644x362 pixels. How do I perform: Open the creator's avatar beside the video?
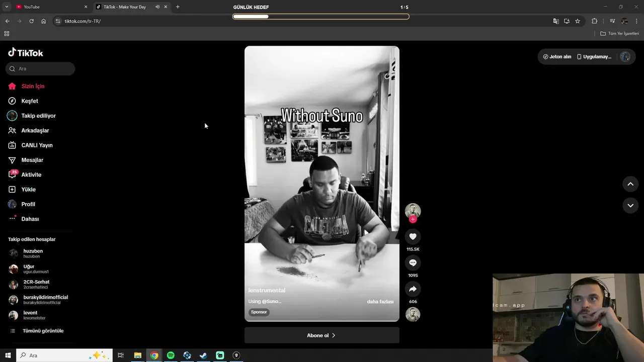point(413,211)
